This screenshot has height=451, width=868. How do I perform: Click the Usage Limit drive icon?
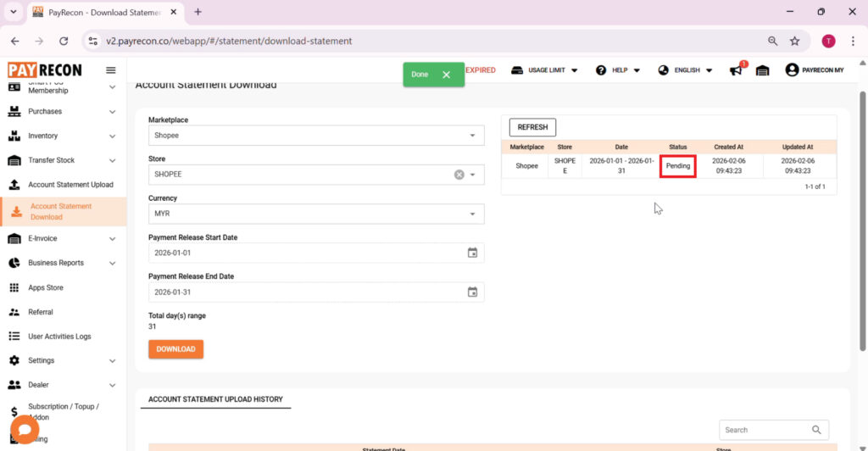point(517,70)
